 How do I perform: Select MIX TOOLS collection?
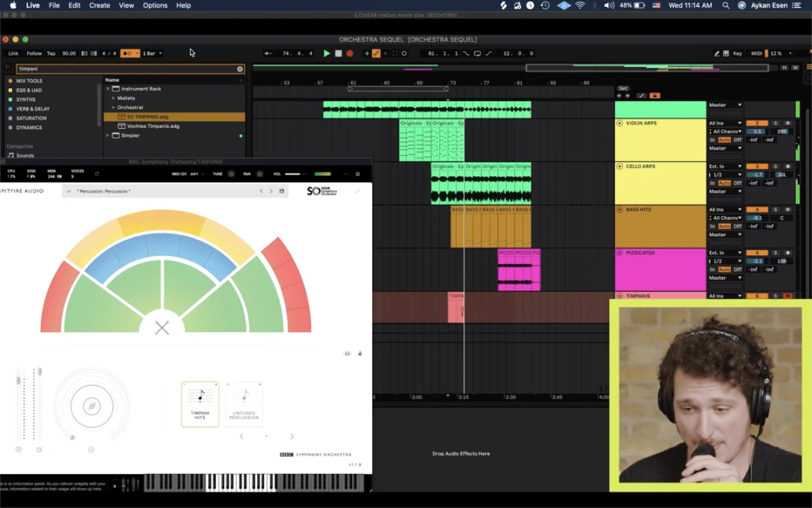click(29, 81)
